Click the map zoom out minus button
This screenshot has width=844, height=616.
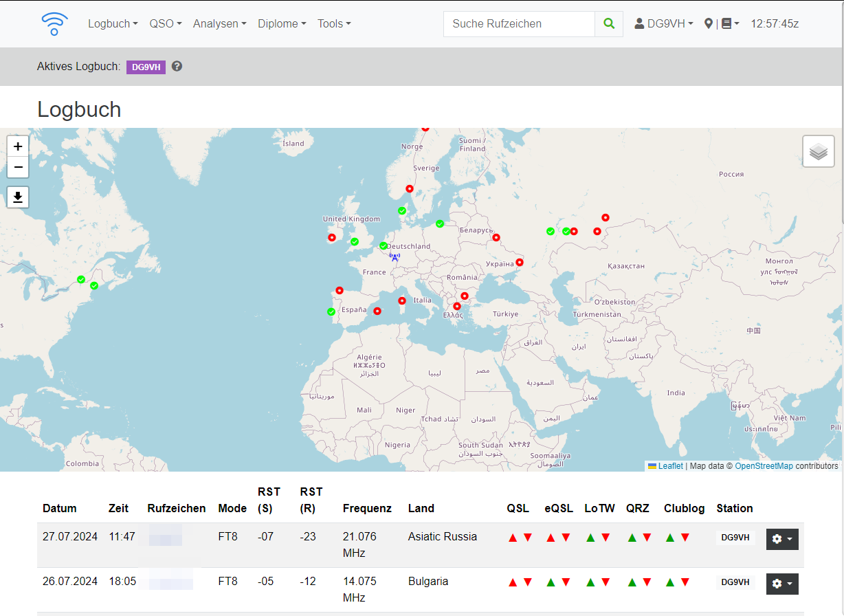coord(18,167)
